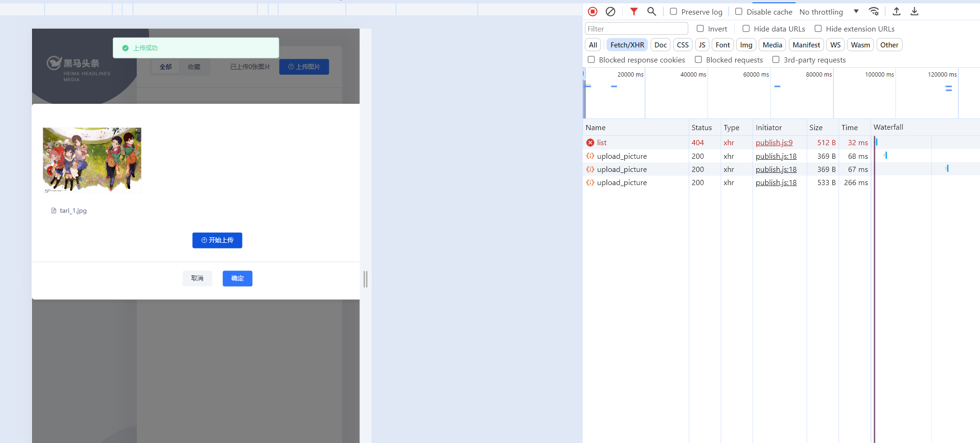Click the 已上传0张图片 counter text
Viewport: 980px width, 443px height.
[x=250, y=67]
